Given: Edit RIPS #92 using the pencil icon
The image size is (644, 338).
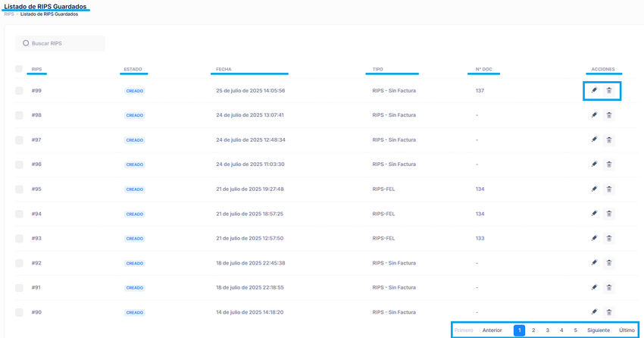Looking at the screenshot, I should (x=594, y=263).
